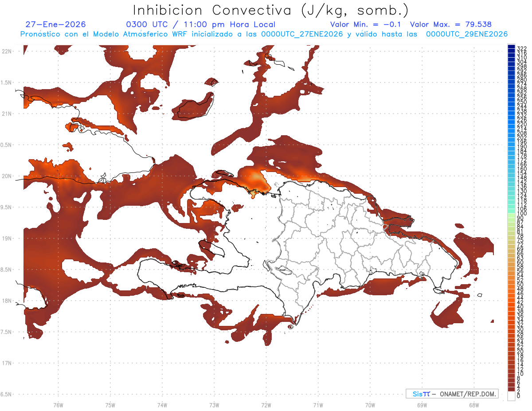The width and height of the screenshot is (532, 411).
Task: Click the '68W' longitude label
Action: [474, 405]
